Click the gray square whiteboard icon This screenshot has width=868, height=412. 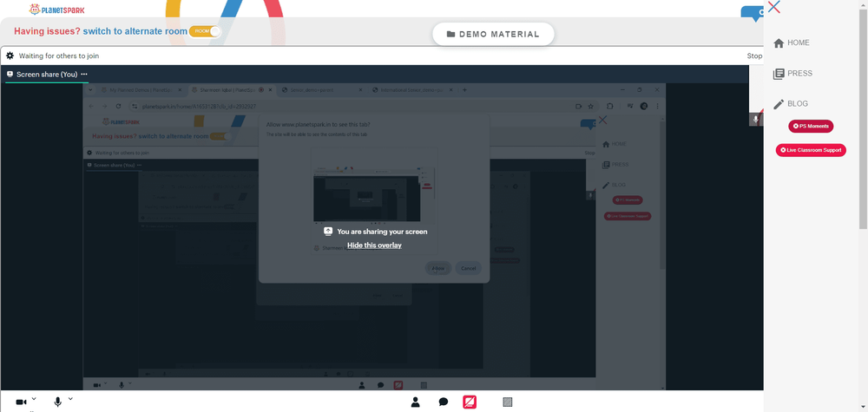pyautogui.click(x=508, y=402)
